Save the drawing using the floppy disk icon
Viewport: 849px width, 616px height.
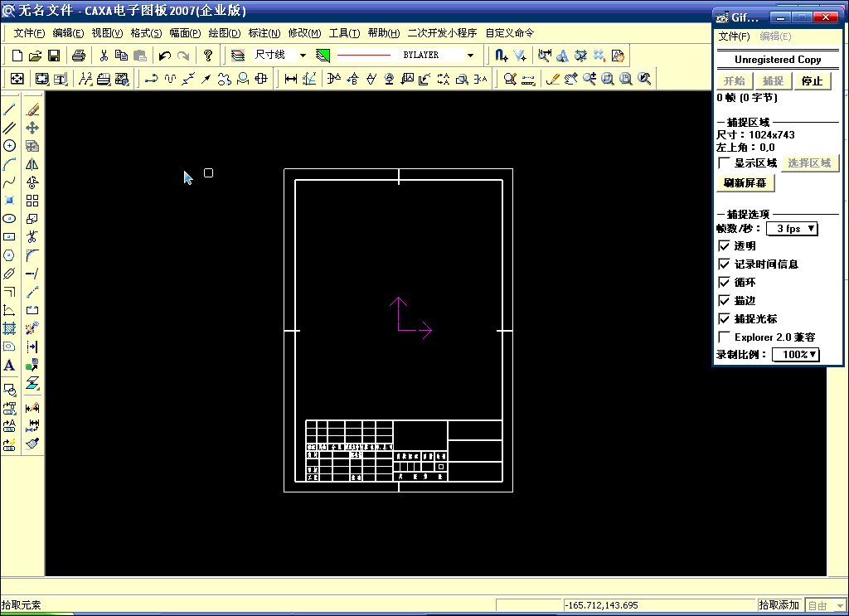[x=54, y=56]
